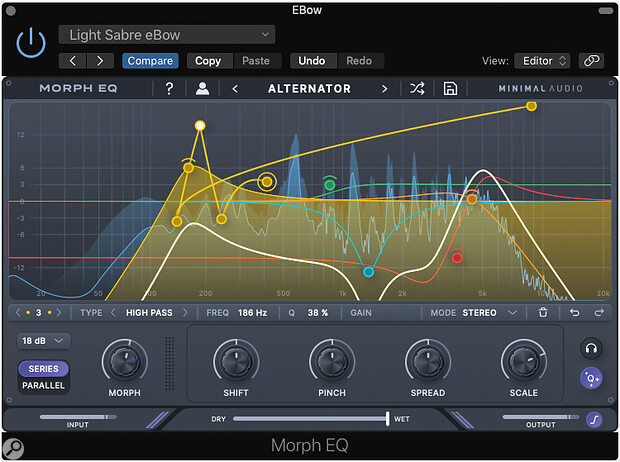620x462 pixels.
Task: Go to next band arrow
Action: [59, 312]
